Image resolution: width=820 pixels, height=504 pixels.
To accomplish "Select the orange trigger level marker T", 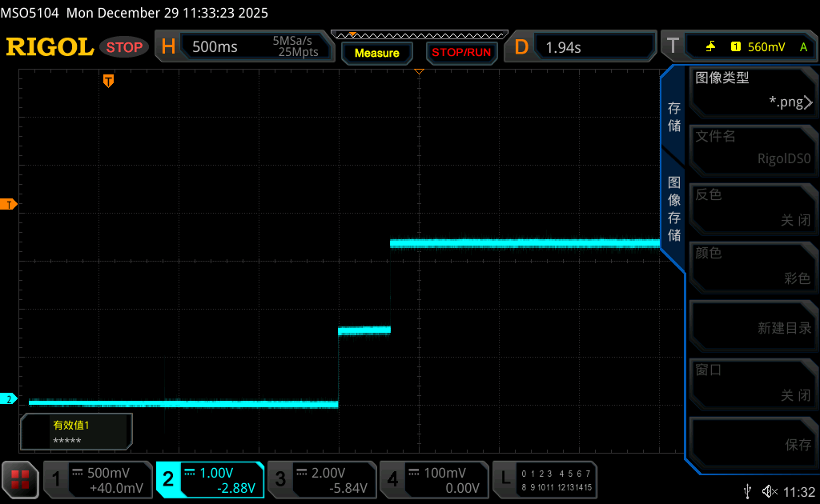I will (x=8, y=204).
